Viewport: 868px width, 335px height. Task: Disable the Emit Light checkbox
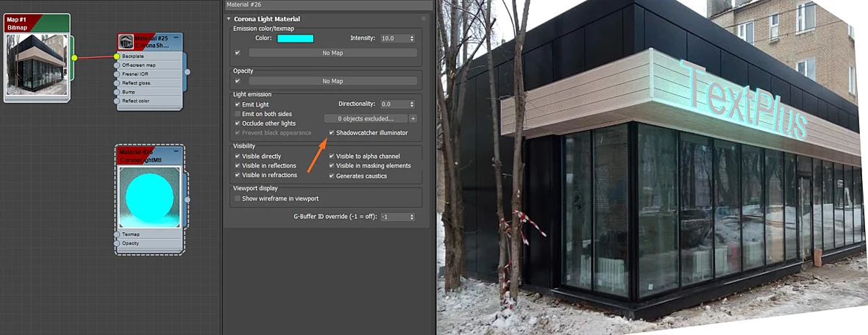pyautogui.click(x=238, y=104)
